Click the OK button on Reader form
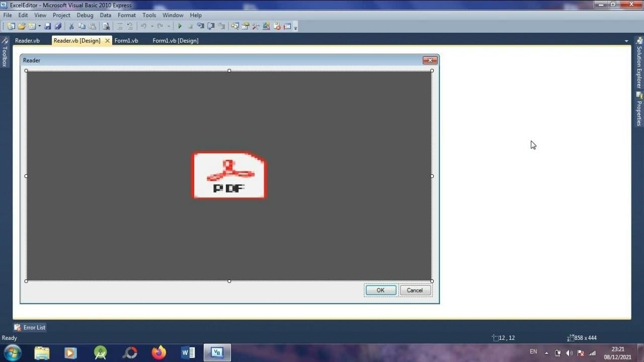Screen dimensions: 644x362 point(380,290)
